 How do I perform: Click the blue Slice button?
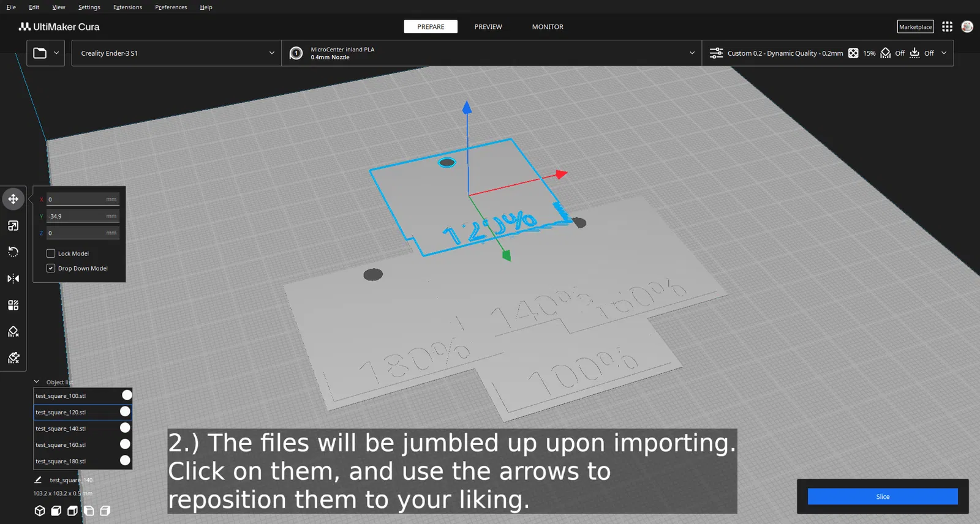pos(883,496)
